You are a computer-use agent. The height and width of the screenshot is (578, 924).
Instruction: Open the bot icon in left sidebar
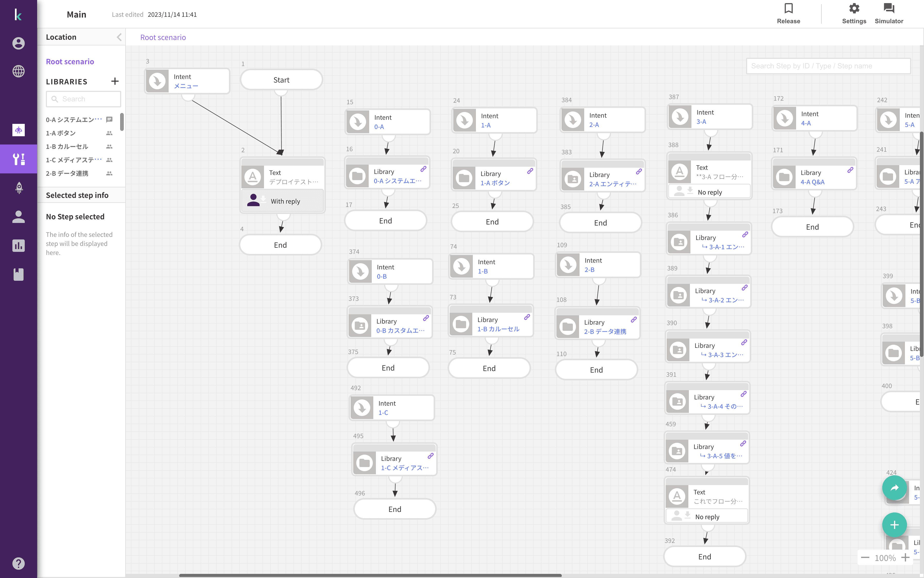[18, 130]
